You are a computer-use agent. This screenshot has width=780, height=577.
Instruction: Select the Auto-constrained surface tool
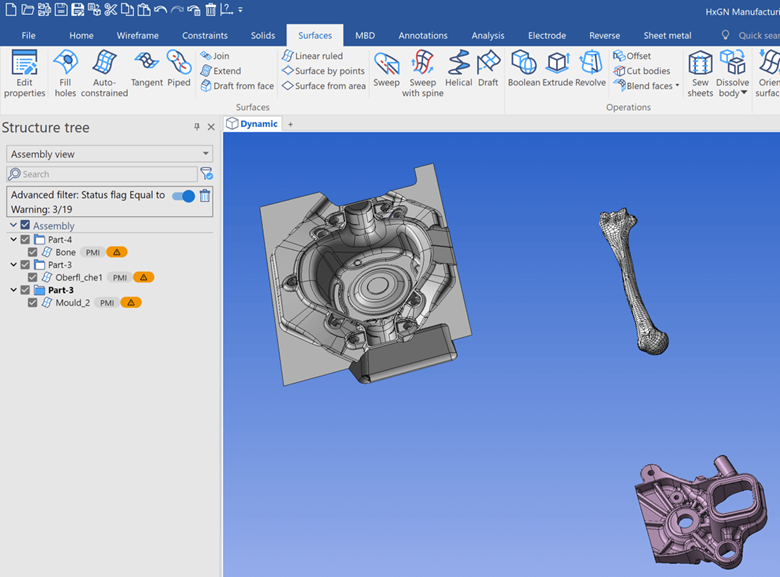point(104,74)
